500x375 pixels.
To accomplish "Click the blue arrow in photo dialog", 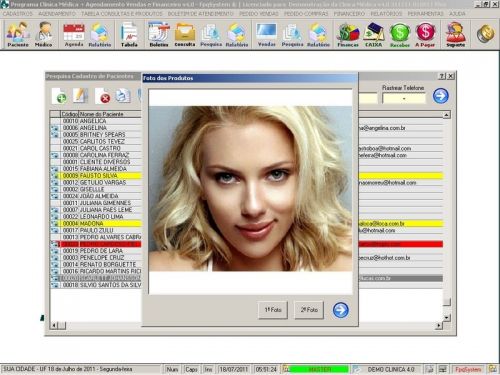I will tap(341, 310).
